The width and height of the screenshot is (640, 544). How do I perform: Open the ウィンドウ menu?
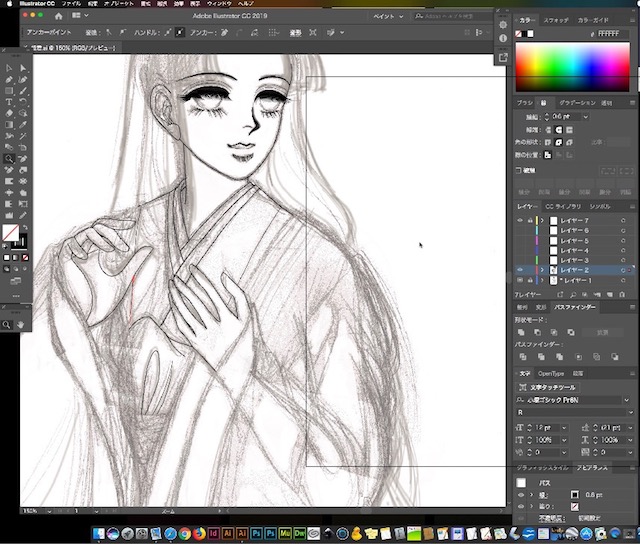pos(219,3)
